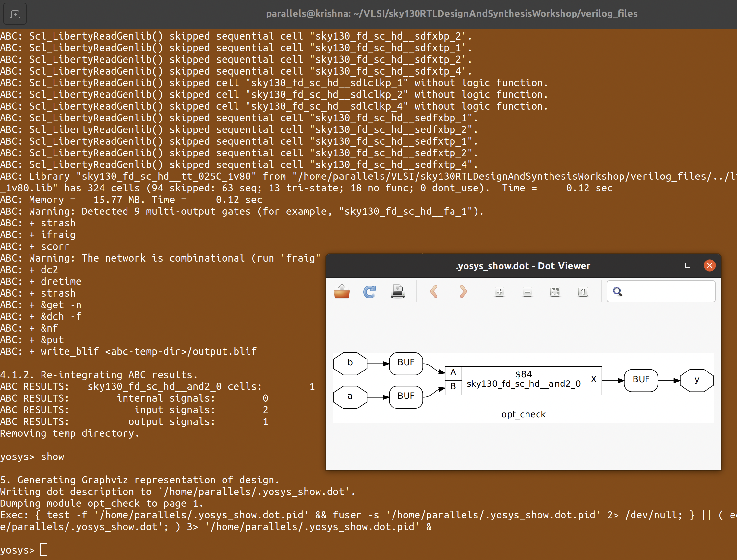The height and width of the screenshot is (560, 737).
Task: Go forward with the right arrow icon
Action: [463, 292]
